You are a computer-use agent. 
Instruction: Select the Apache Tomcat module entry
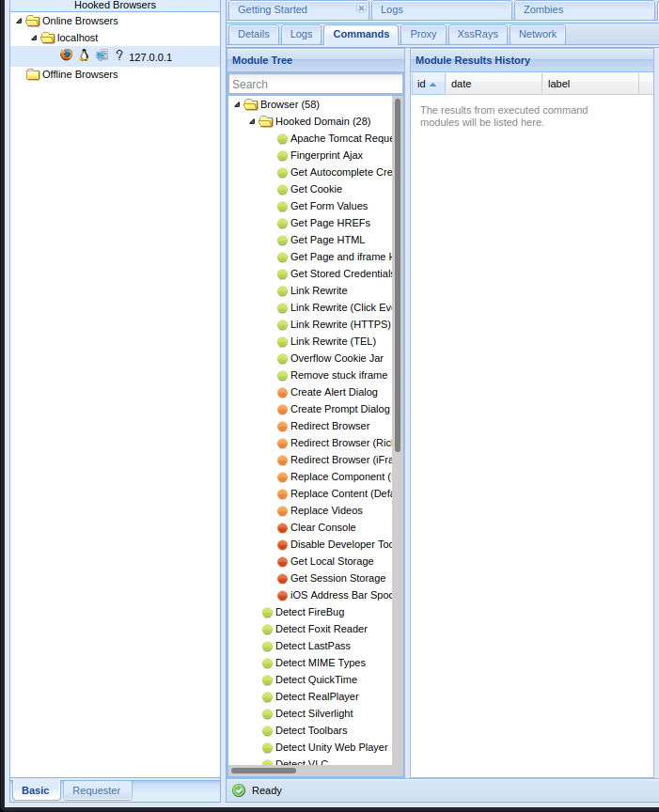coord(341,139)
